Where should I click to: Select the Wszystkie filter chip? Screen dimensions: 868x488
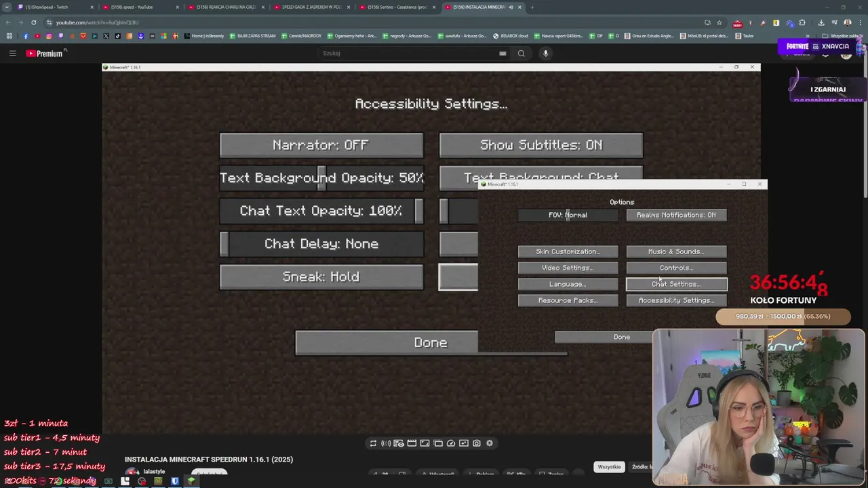tap(609, 466)
